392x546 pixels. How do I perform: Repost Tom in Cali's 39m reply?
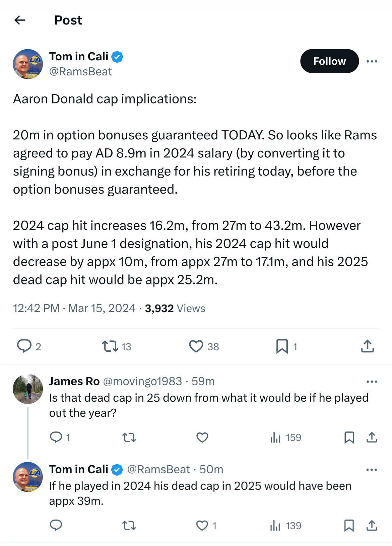(x=129, y=525)
